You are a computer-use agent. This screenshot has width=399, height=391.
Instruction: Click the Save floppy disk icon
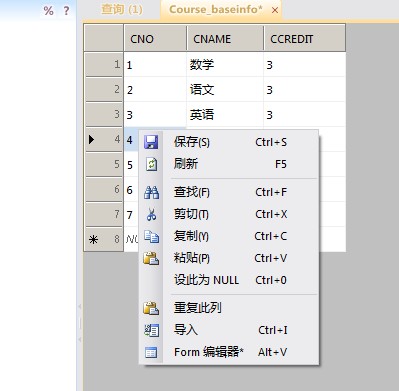(151, 142)
